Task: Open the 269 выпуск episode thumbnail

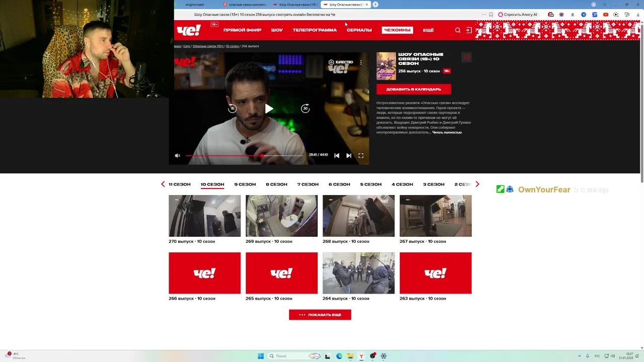Action: click(281, 216)
